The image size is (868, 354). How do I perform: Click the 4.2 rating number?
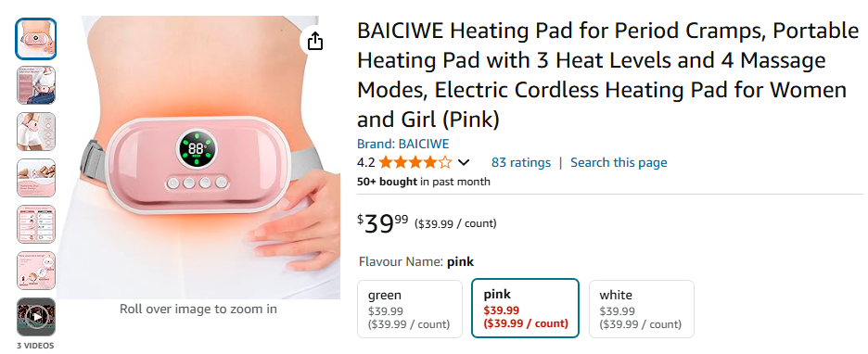(x=366, y=162)
